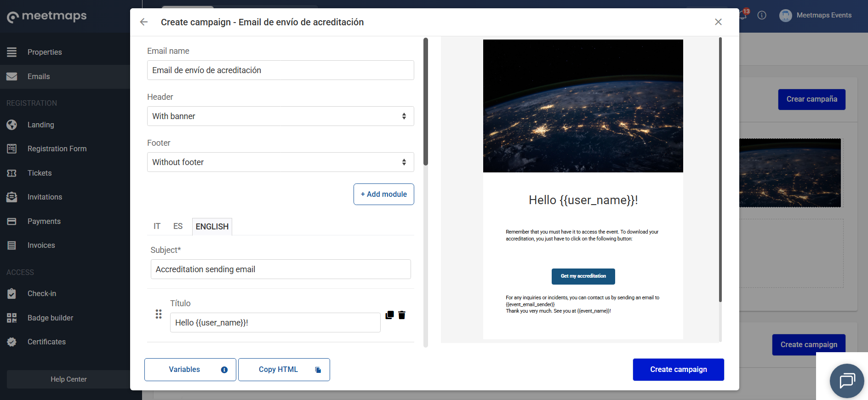Click the copy icon on Copy HTML button
This screenshot has width=868, height=400.
click(318, 370)
